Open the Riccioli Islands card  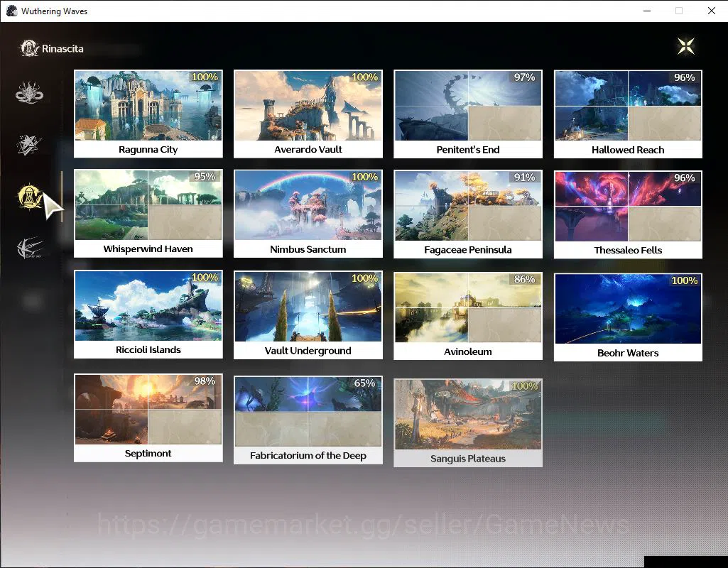[148, 314]
